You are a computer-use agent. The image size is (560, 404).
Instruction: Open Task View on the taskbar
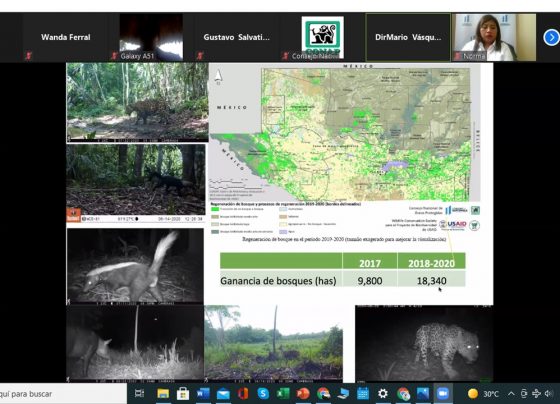click(x=139, y=394)
